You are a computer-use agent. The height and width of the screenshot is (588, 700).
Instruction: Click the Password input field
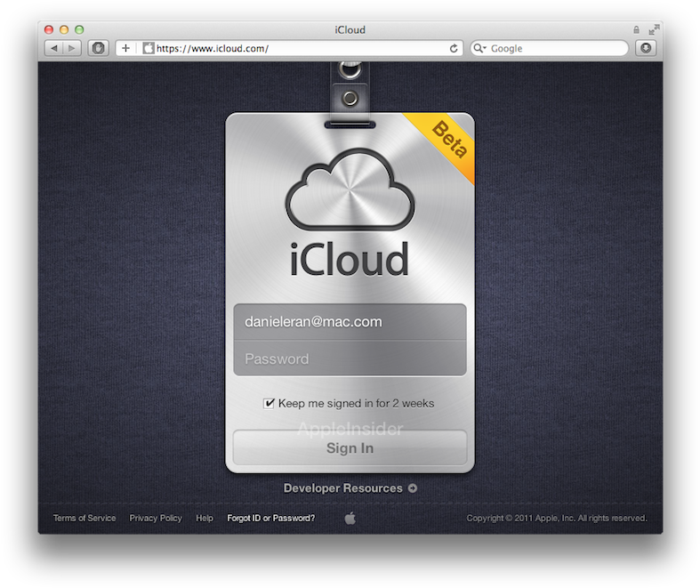(350, 358)
